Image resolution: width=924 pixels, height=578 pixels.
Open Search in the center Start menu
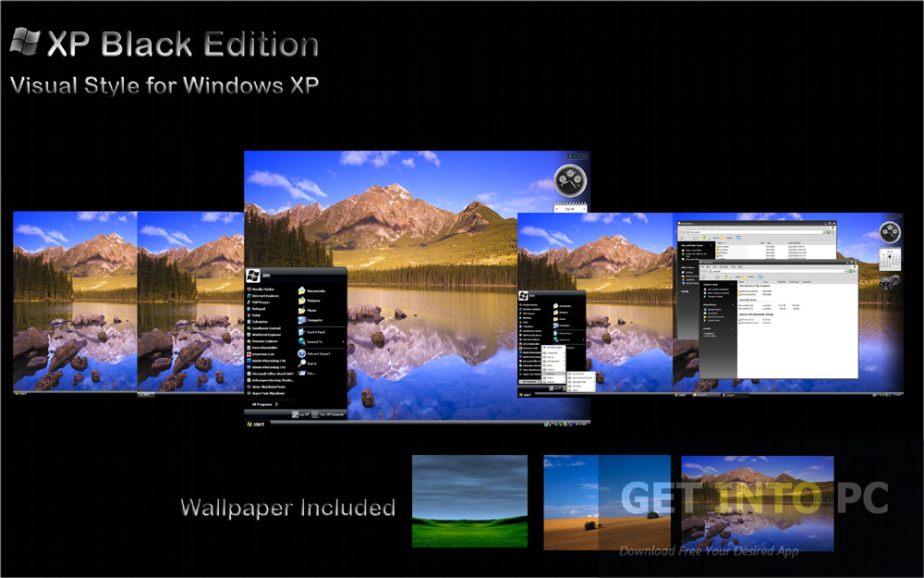[x=308, y=363]
